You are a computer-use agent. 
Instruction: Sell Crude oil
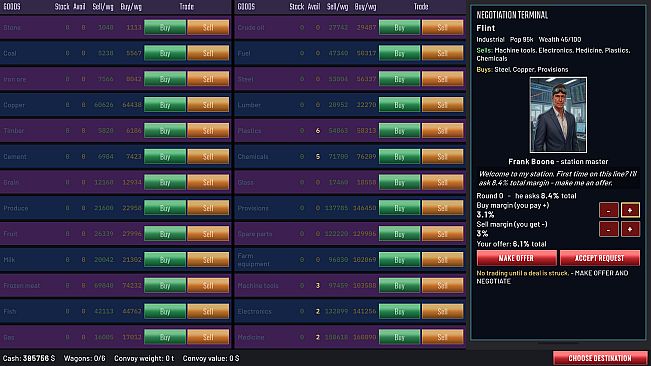[443, 27]
